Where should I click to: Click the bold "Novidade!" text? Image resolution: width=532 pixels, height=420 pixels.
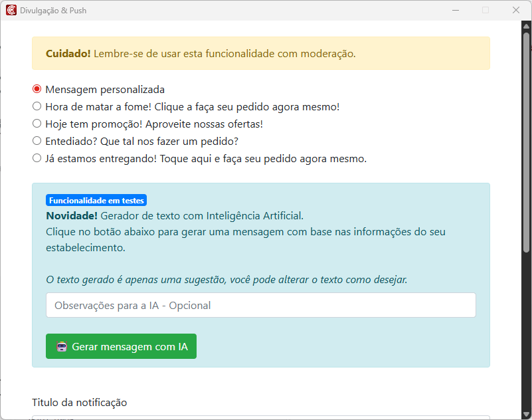click(x=72, y=216)
